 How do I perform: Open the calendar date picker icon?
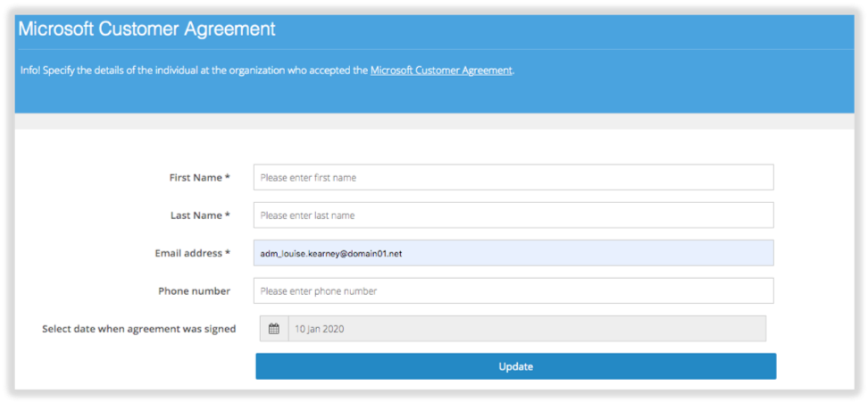tap(274, 329)
